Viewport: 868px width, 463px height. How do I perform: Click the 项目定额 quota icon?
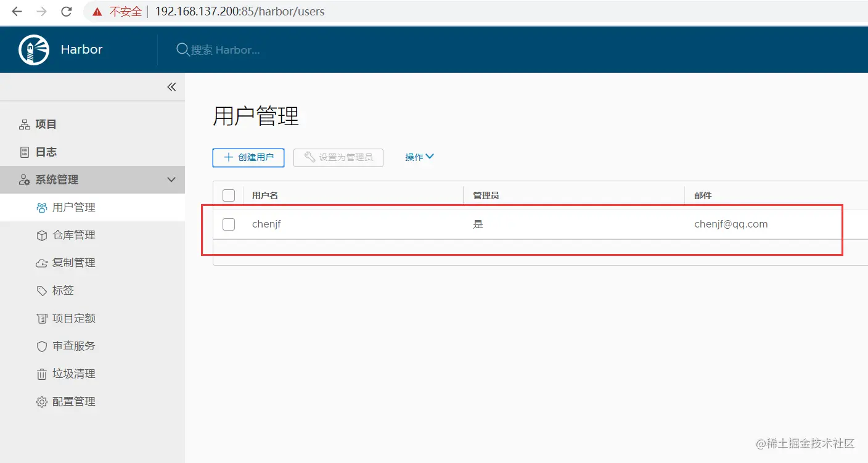pyautogui.click(x=42, y=319)
